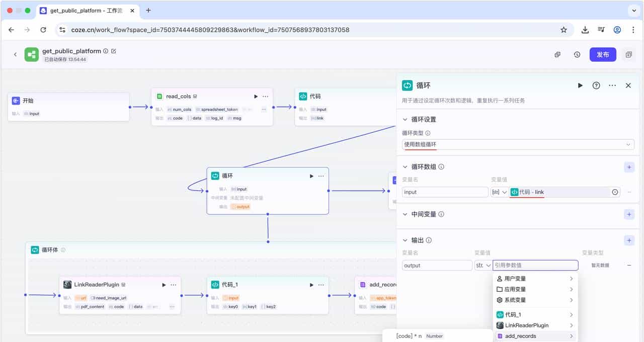
Task: Run the 循环 node using the play icon
Action: [x=580, y=85]
